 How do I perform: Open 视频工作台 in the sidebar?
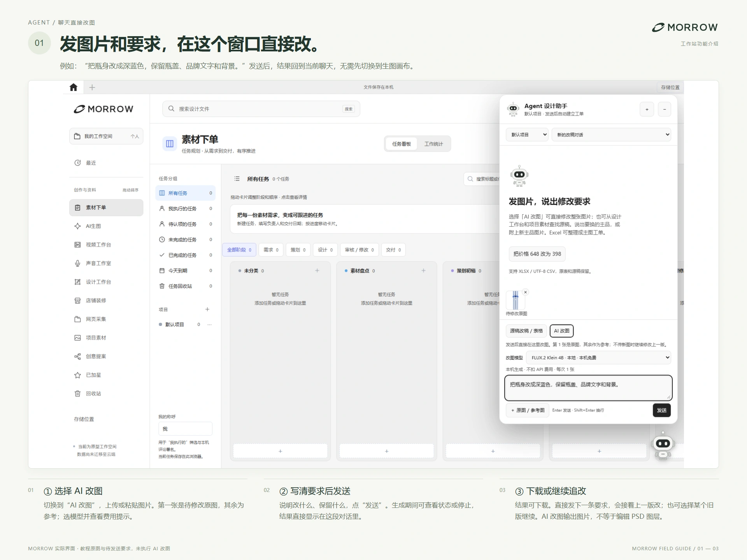coord(106,245)
